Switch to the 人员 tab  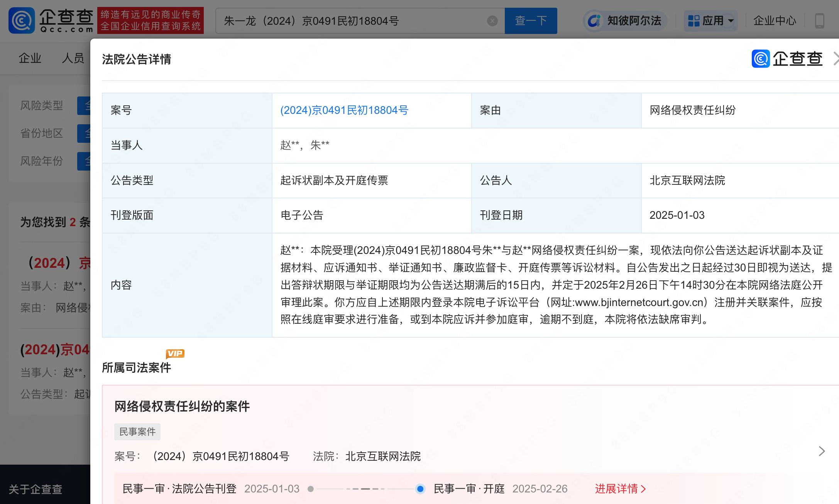tap(73, 58)
